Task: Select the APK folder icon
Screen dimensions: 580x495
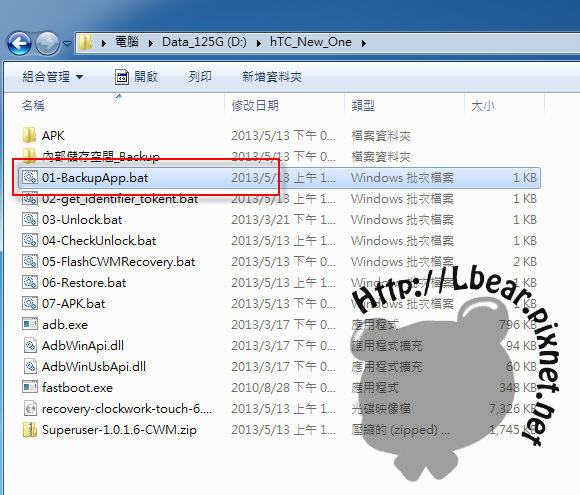Action: click(x=30, y=135)
